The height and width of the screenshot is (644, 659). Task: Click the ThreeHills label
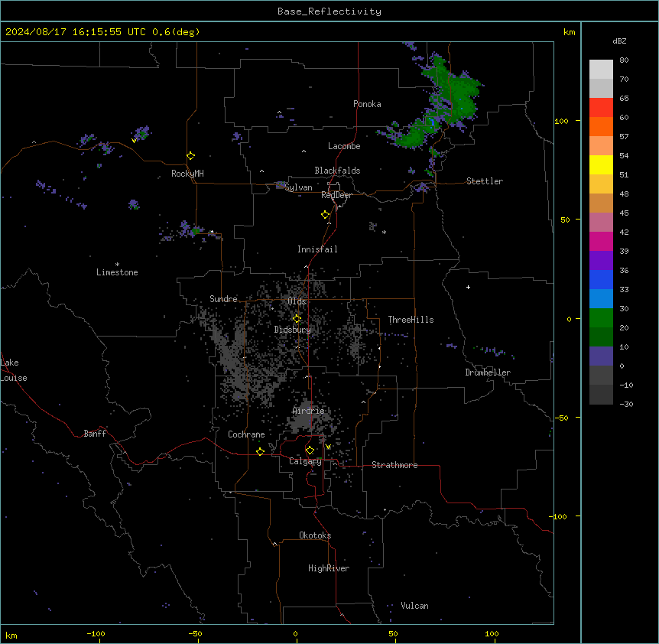click(x=411, y=320)
